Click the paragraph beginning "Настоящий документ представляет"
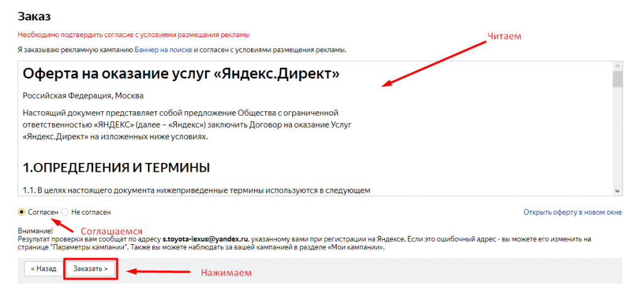This screenshot has height=292, width=644. click(187, 125)
